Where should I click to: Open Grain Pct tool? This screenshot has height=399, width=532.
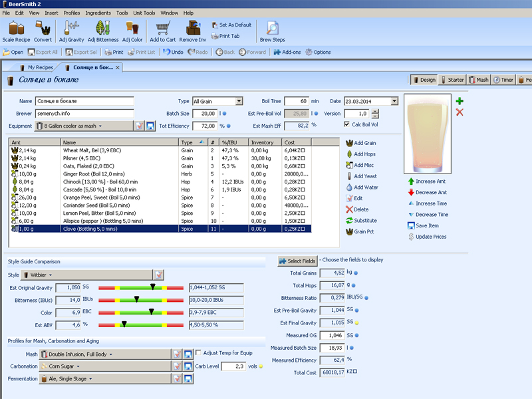(360, 231)
